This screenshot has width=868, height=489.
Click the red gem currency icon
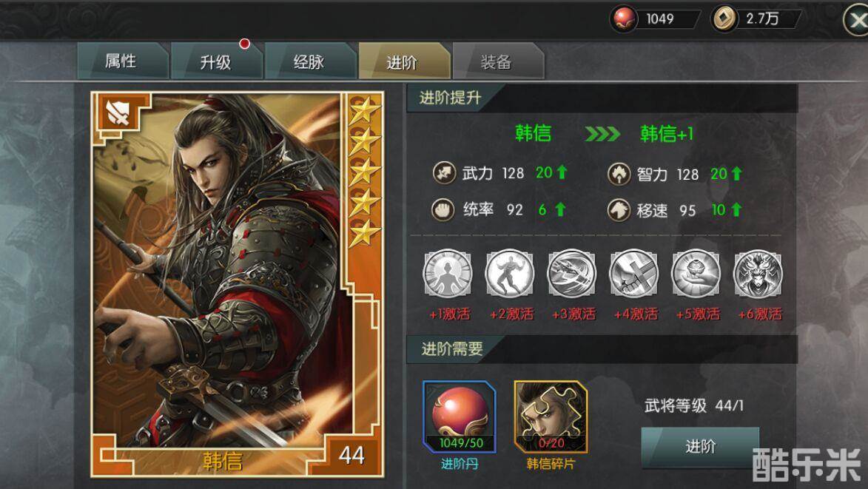click(x=624, y=18)
